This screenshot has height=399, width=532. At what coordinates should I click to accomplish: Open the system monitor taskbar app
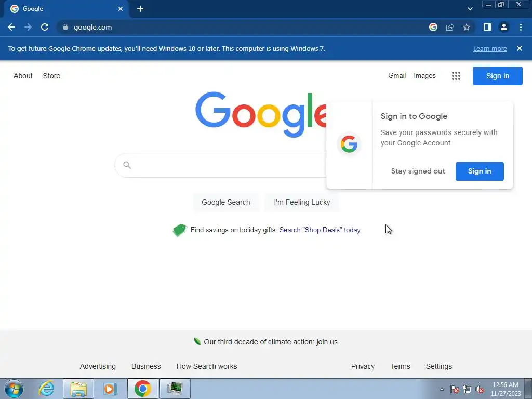[x=175, y=389]
